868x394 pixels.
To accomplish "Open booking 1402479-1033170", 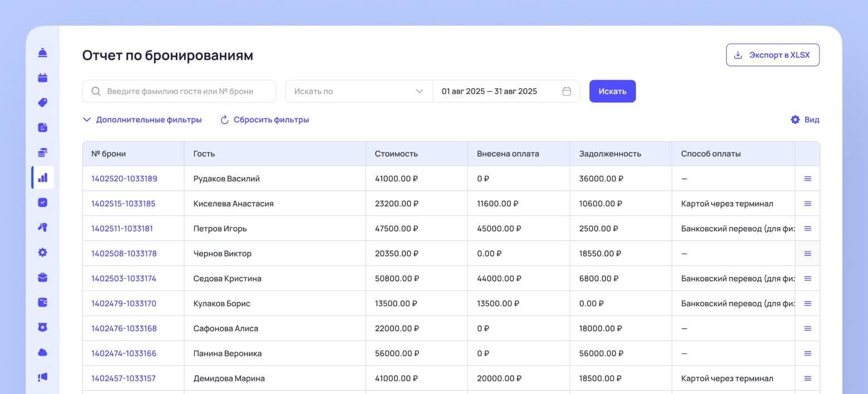I will point(124,303).
